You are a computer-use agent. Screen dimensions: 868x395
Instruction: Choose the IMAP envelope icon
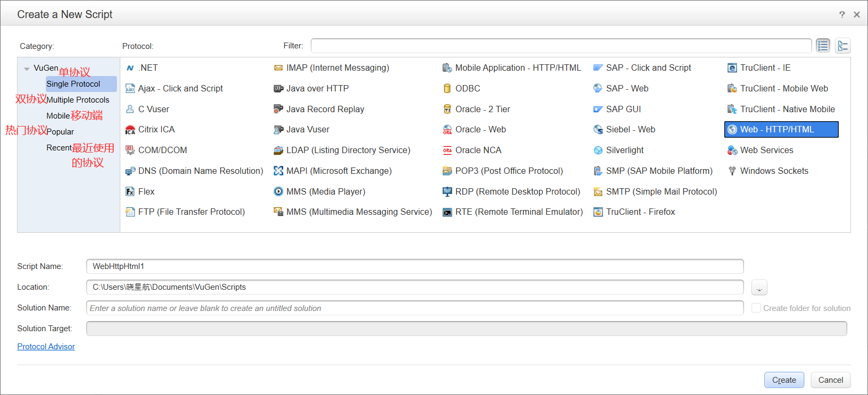(x=278, y=68)
